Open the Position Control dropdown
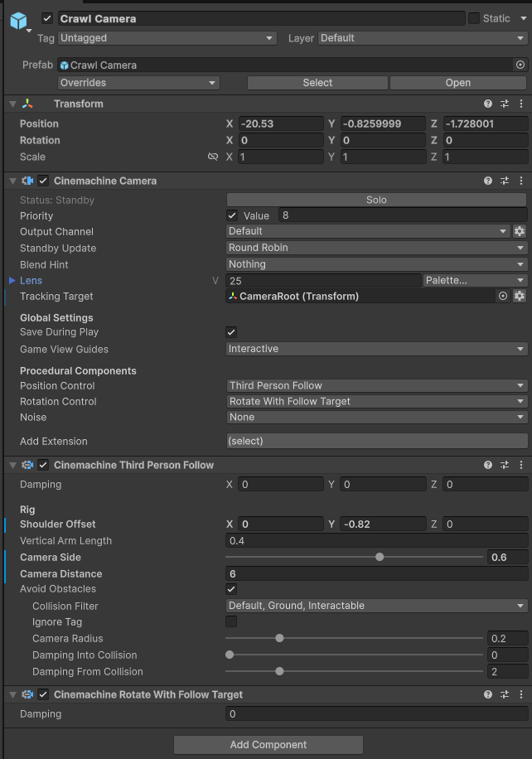This screenshot has width=532, height=759. 377,385
